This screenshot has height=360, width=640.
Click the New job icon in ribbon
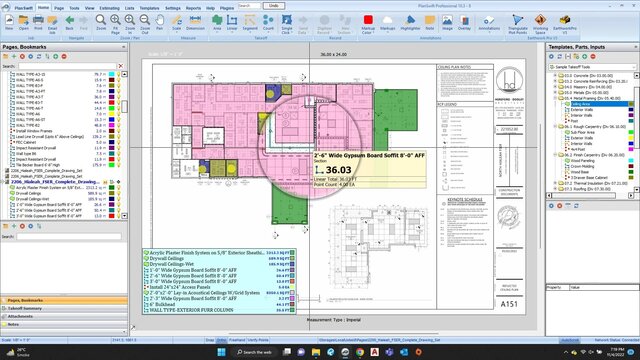pos(9,23)
